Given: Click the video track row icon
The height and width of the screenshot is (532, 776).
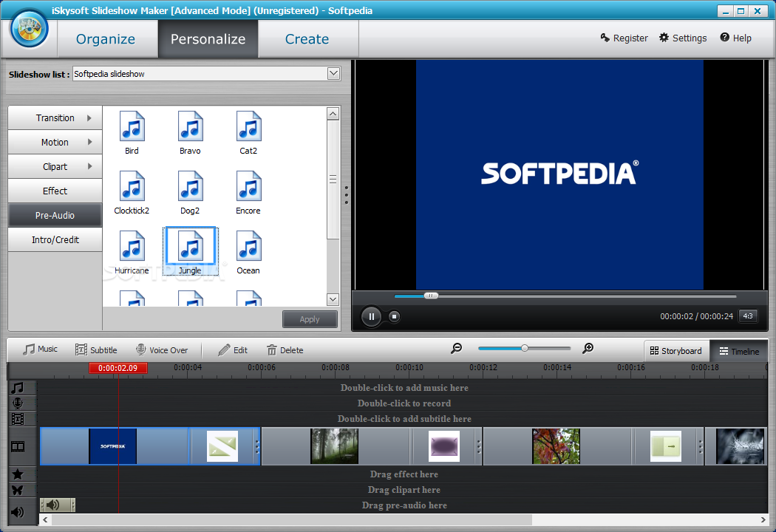Looking at the screenshot, I should pos(18,447).
